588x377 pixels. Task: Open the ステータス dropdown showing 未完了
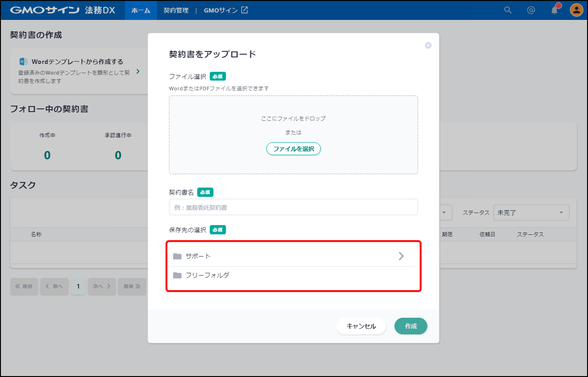[531, 213]
